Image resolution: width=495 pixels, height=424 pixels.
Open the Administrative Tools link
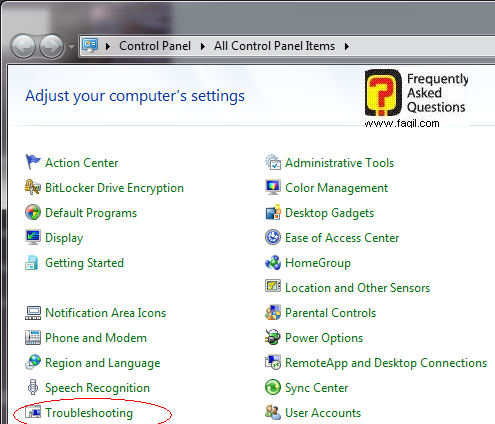coord(339,163)
